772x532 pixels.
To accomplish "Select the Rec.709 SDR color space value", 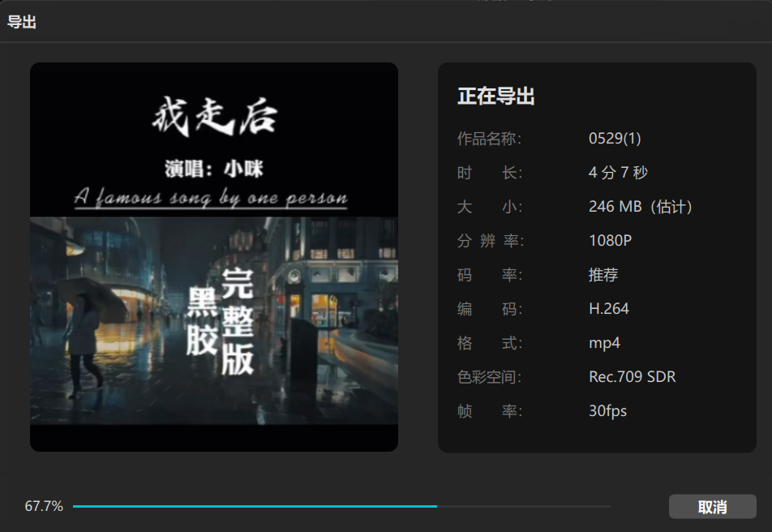I will pos(633,376).
